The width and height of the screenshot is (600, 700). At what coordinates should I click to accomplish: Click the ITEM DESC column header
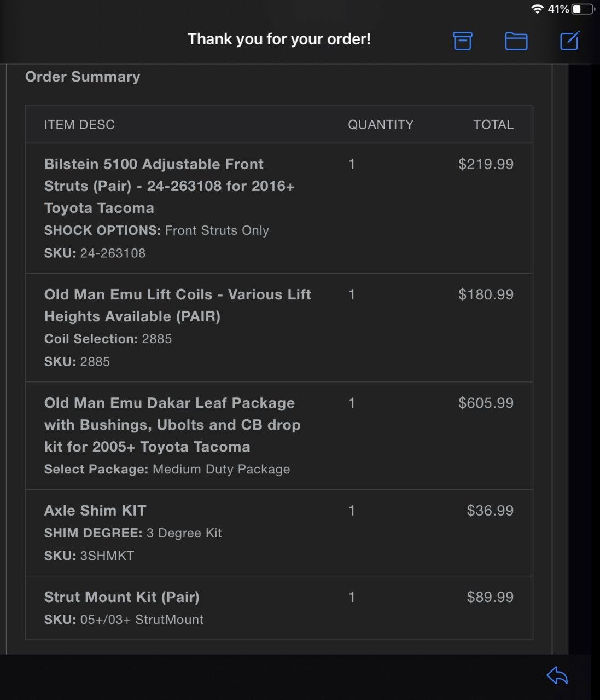pyautogui.click(x=79, y=125)
